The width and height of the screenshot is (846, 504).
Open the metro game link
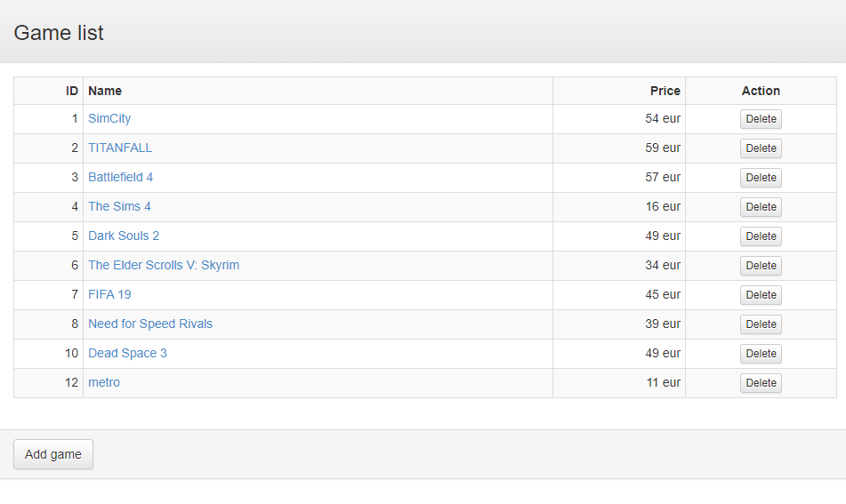point(103,383)
